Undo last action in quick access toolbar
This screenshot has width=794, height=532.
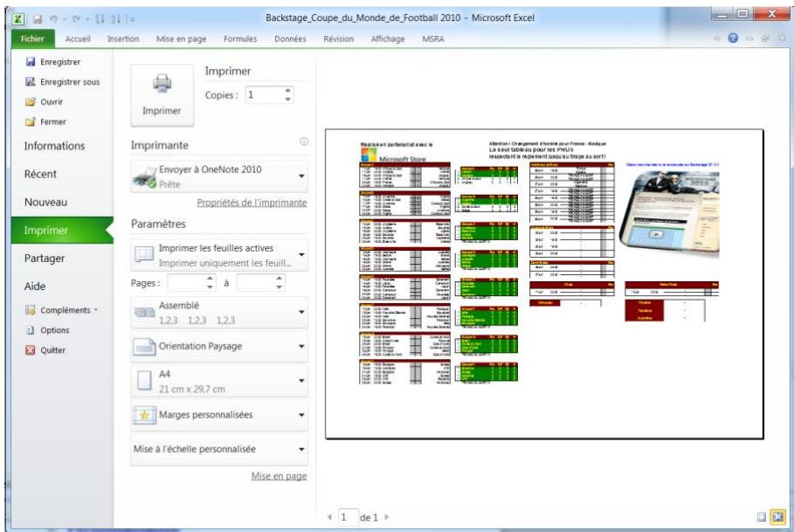[53, 19]
